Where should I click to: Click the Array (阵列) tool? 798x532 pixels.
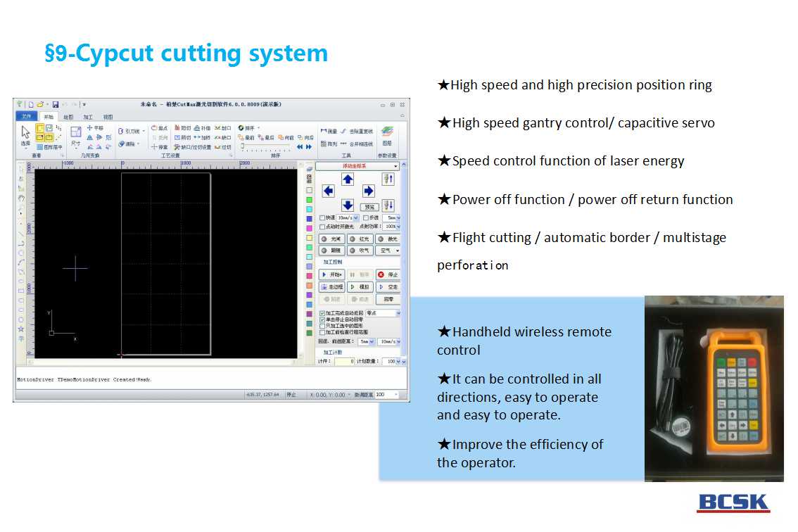pos(329,144)
